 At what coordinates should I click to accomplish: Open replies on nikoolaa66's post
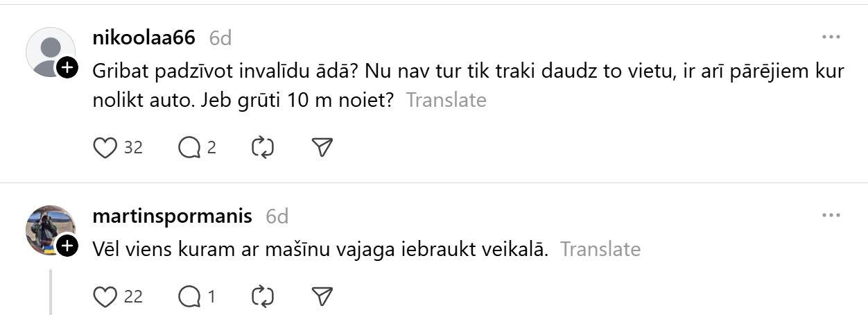(x=189, y=148)
